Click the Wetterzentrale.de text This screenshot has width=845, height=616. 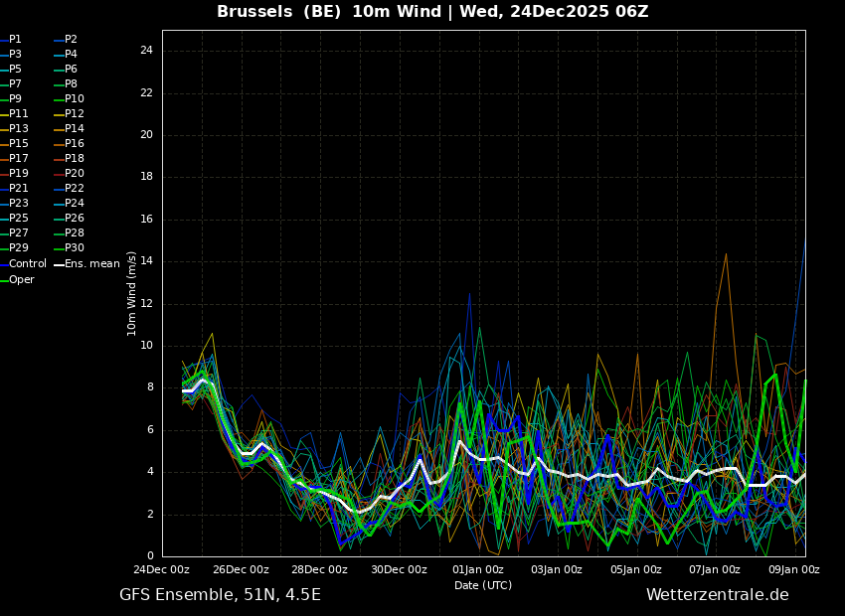point(718,594)
